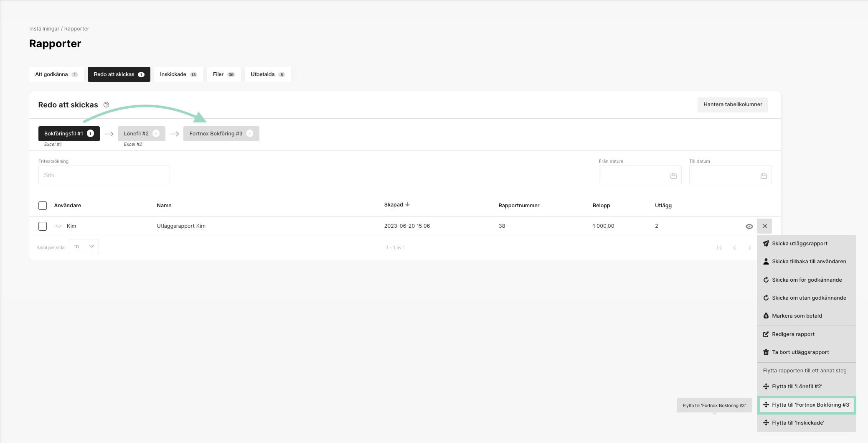Viewport: 868px width, 443px height.
Task: Click the Utlägg column header
Action: (x=663, y=206)
